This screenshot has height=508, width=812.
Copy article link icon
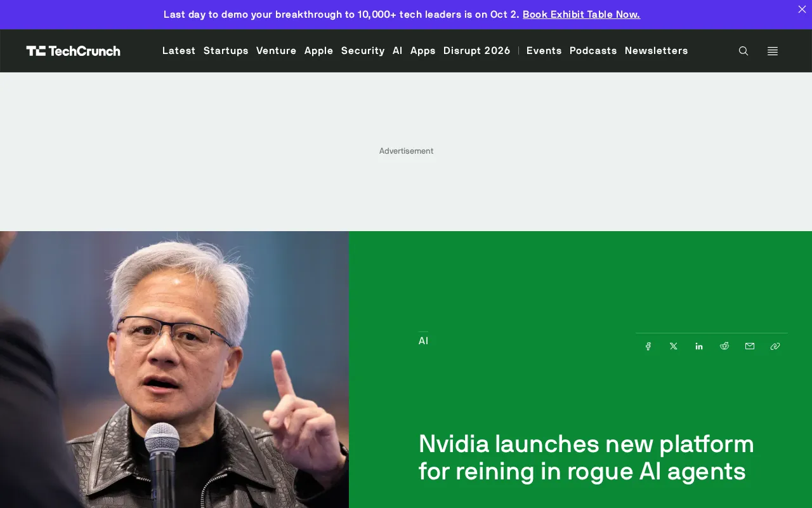(775, 346)
